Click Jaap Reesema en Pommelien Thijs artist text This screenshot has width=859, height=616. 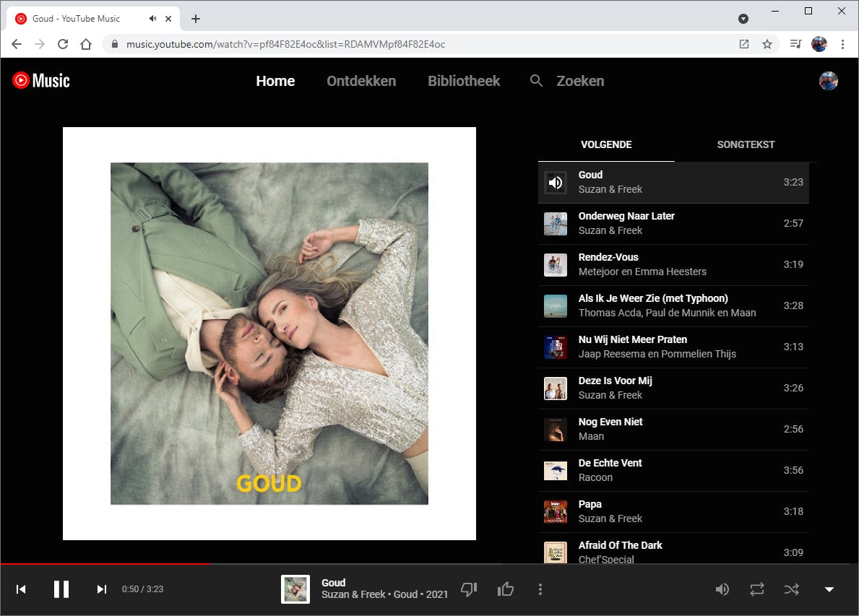coord(657,354)
